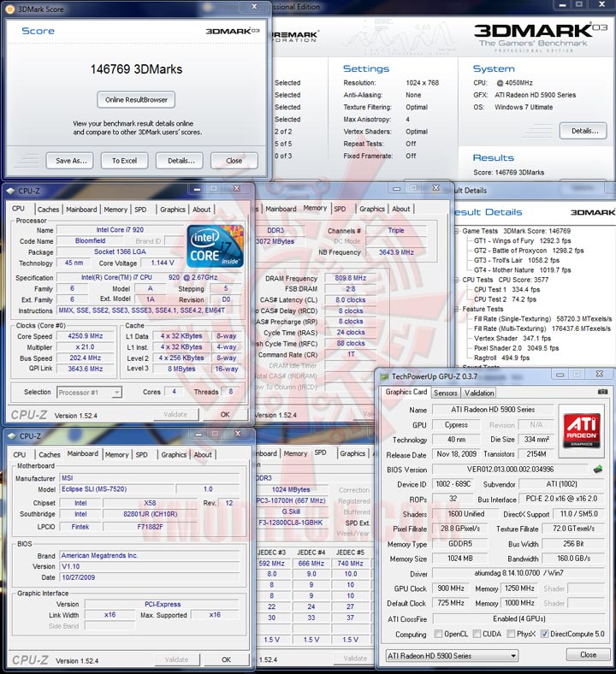This screenshot has width=616, height=674.
Task: Open Processor #1 selection dropdown
Action: 90,393
